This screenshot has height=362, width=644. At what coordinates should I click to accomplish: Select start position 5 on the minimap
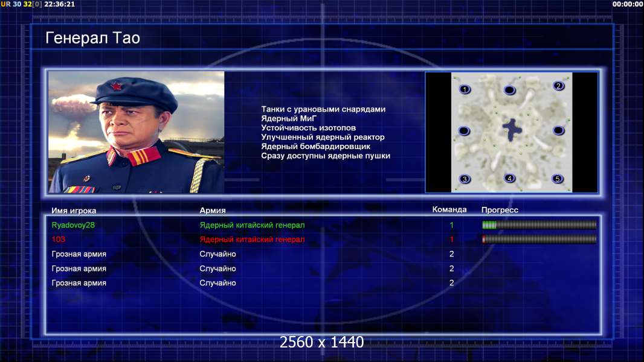point(558,179)
